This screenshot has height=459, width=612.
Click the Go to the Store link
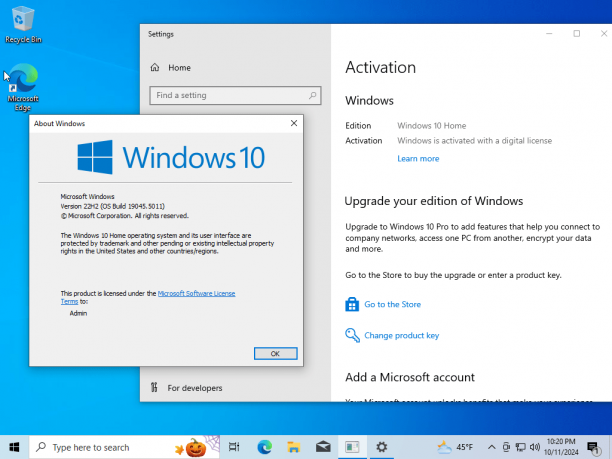[392, 304]
